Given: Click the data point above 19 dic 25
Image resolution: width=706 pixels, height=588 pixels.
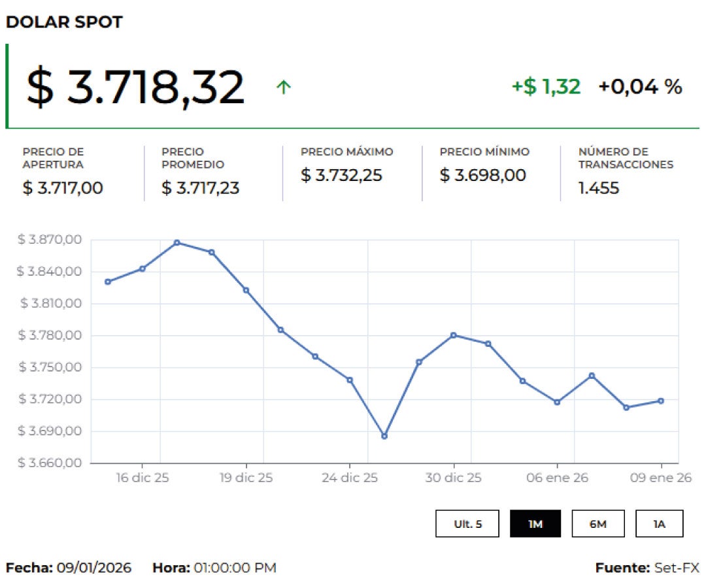Looking at the screenshot, I should coord(246,290).
